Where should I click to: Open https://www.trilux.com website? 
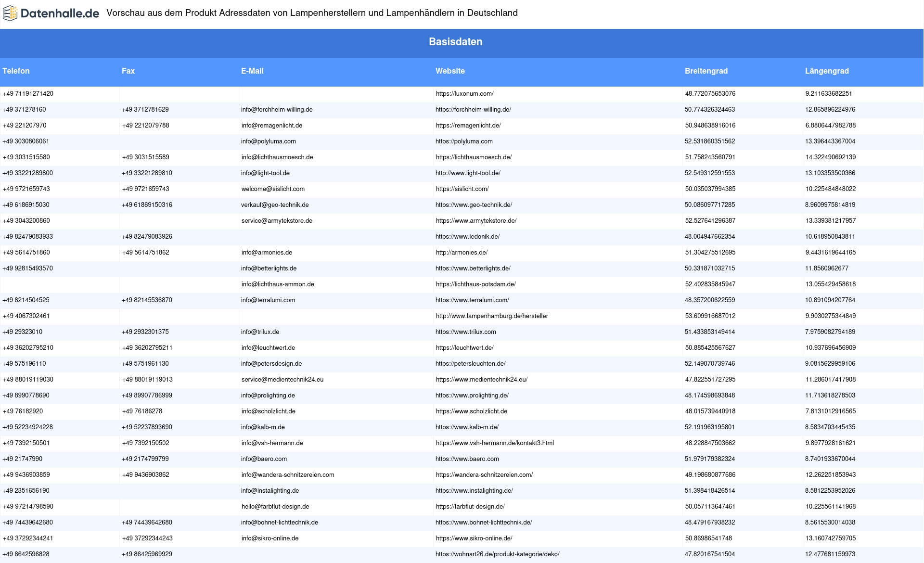click(x=465, y=332)
